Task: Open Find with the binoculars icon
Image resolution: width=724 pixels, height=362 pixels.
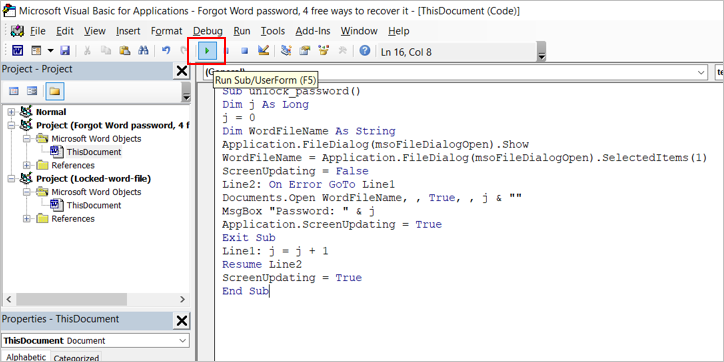Action: coord(143,51)
